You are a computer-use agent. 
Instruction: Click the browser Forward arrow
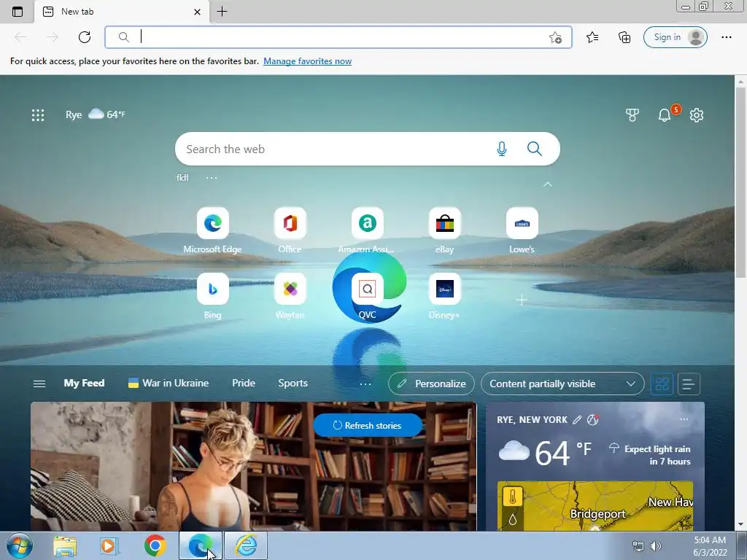(x=53, y=37)
